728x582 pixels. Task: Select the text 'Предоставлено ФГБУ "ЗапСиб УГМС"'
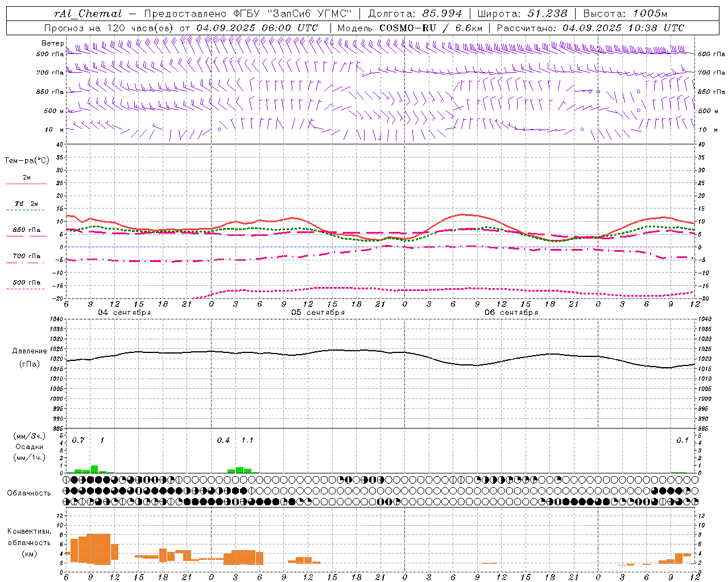pos(249,14)
